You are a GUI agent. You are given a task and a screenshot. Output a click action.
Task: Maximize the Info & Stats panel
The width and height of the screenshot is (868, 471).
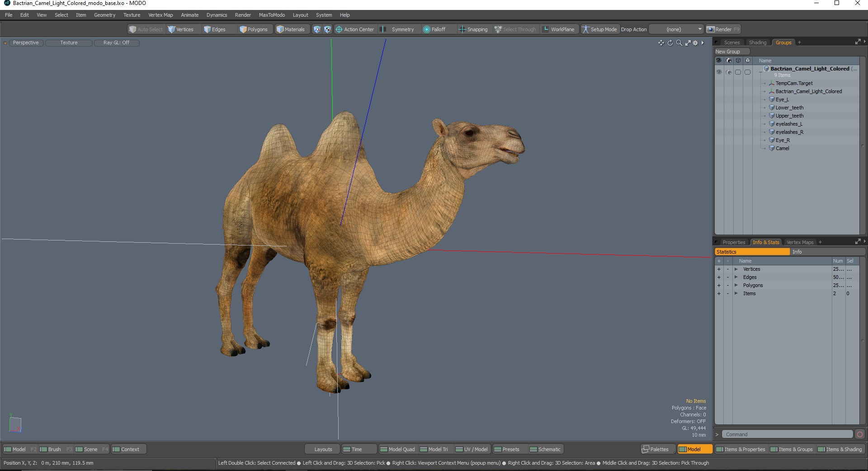(858, 242)
